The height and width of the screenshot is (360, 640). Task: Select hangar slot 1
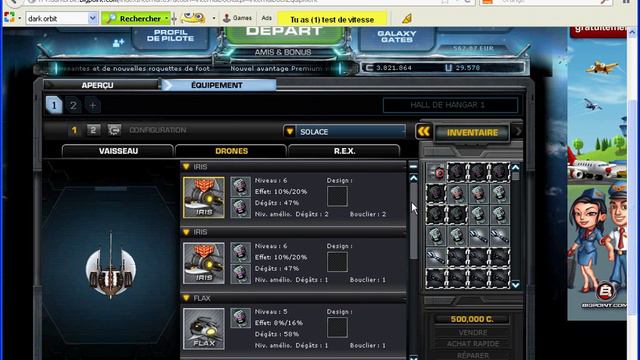click(54, 105)
